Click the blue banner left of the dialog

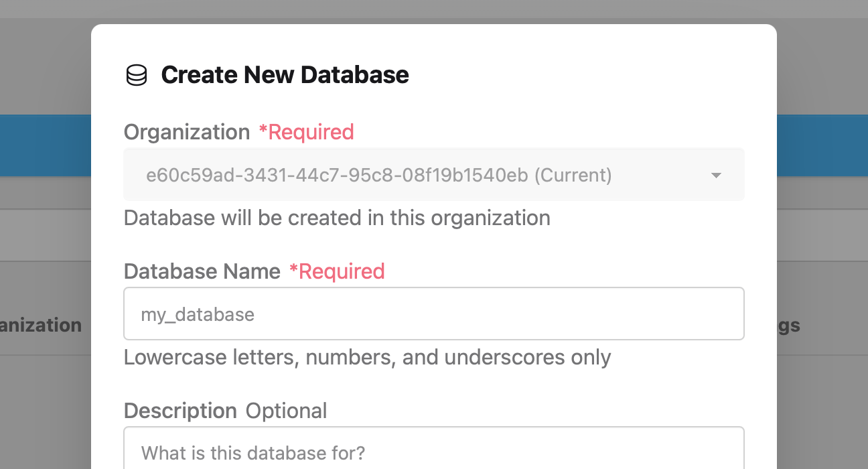(46, 145)
